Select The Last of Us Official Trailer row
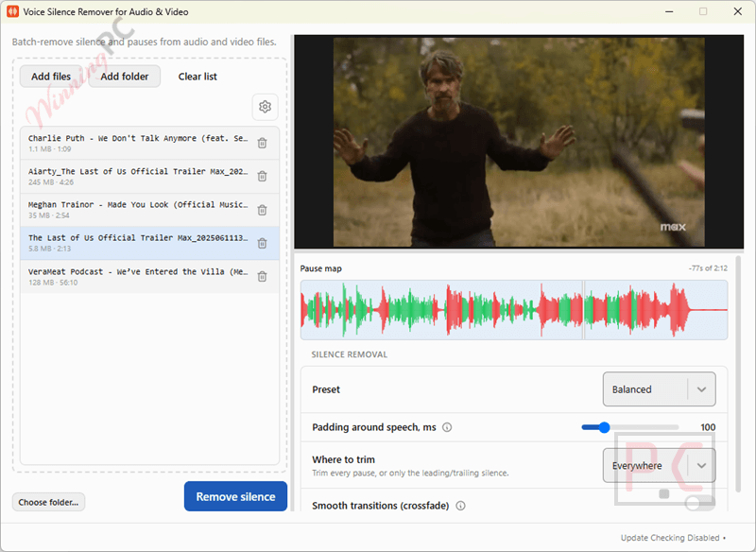 coord(149,244)
